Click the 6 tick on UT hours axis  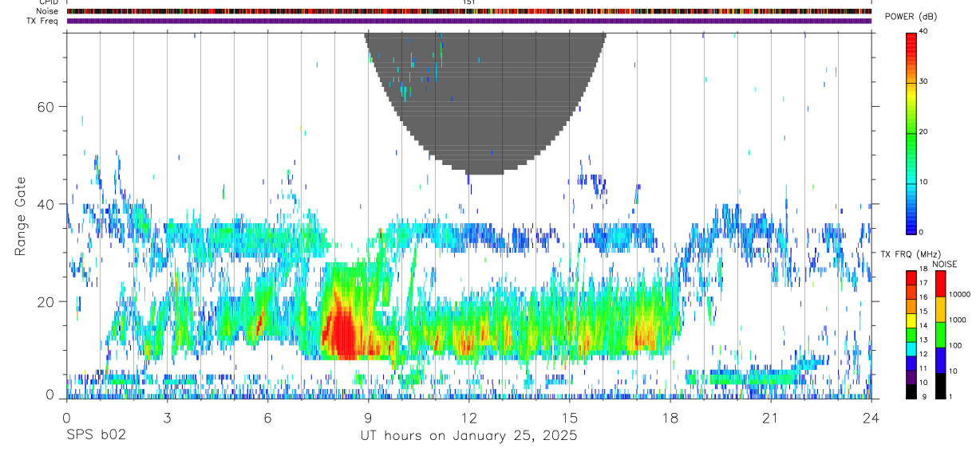(x=267, y=418)
